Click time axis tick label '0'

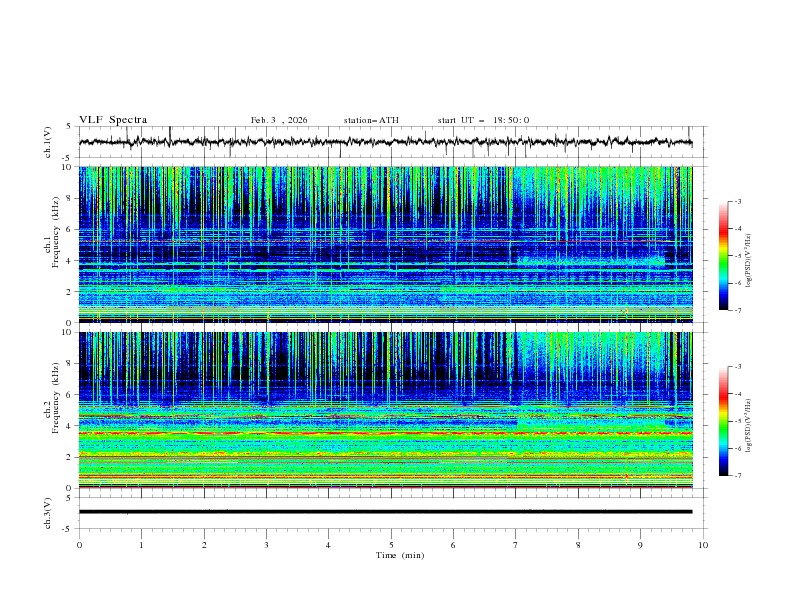point(79,545)
